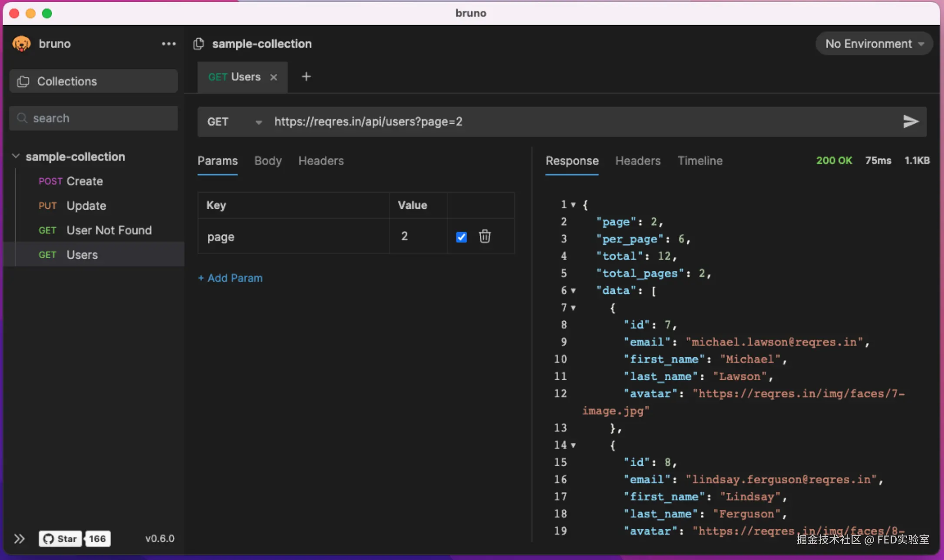Image resolution: width=944 pixels, height=560 pixels.
Task: Open the User Not Found request
Action: coord(109,231)
